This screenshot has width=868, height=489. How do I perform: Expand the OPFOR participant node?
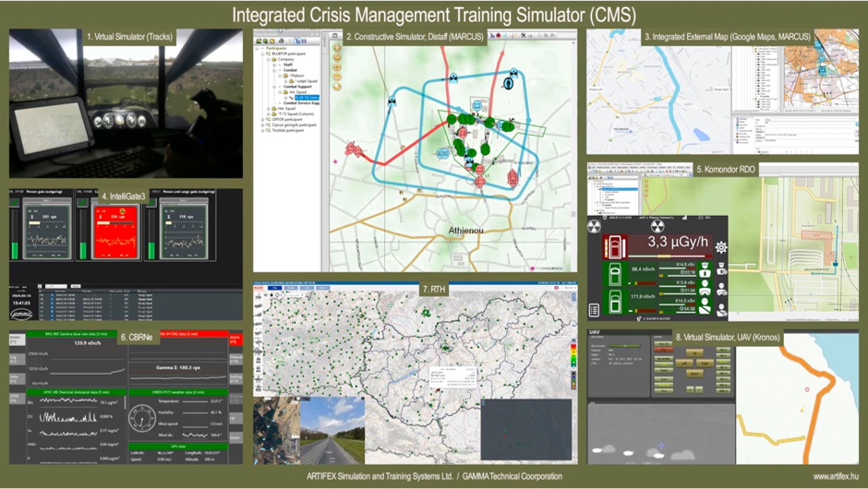(262, 120)
